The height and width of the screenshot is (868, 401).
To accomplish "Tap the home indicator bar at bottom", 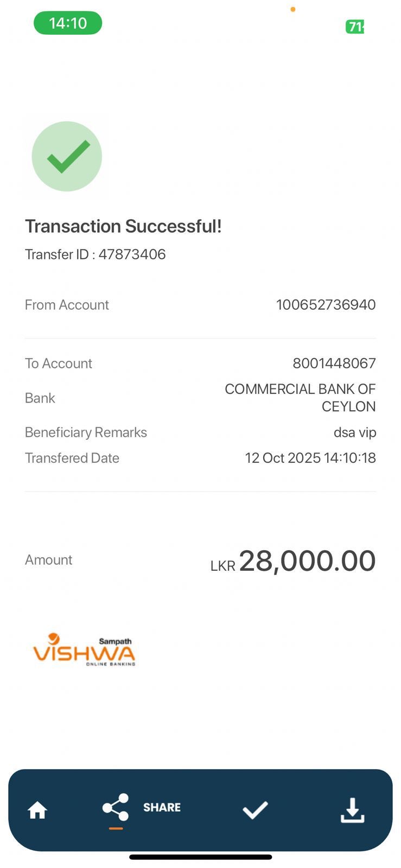I will coord(200,857).
